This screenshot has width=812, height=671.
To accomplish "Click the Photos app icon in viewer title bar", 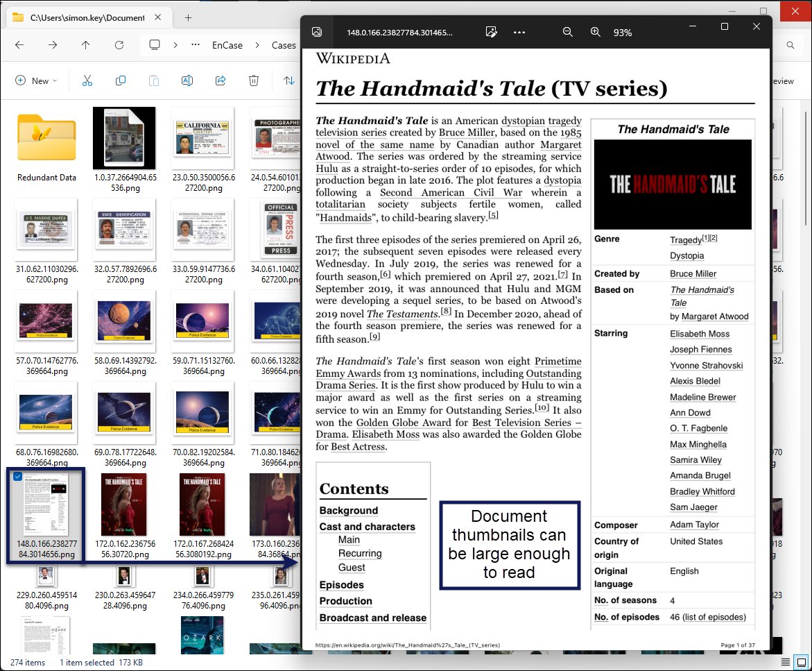I will click(317, 32).
